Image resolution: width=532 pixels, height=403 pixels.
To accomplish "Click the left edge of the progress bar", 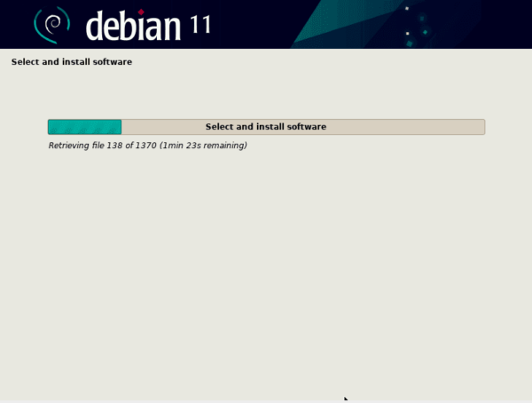I will [50, 126].
